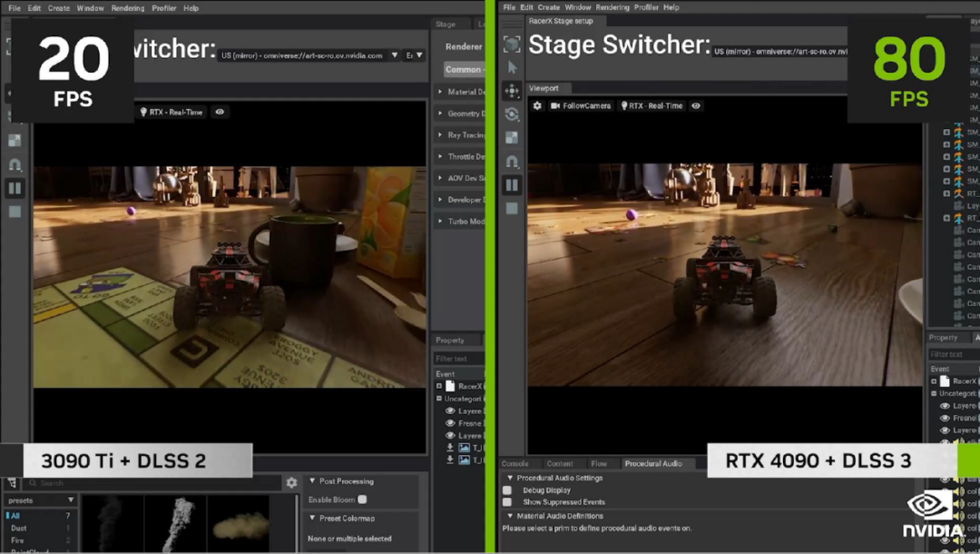The image size is (980, 554).
Task: Collapse the Uncategorized group in left window
Action: (439, 399)
